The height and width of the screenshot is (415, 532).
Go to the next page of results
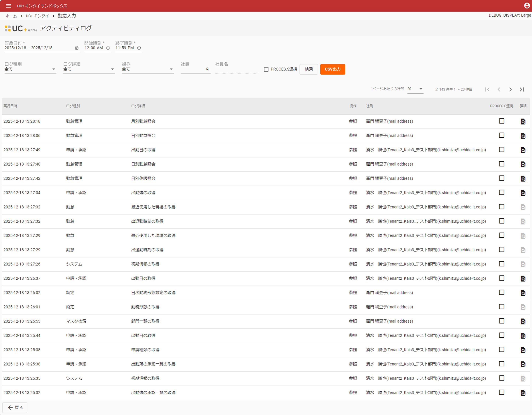510,89
